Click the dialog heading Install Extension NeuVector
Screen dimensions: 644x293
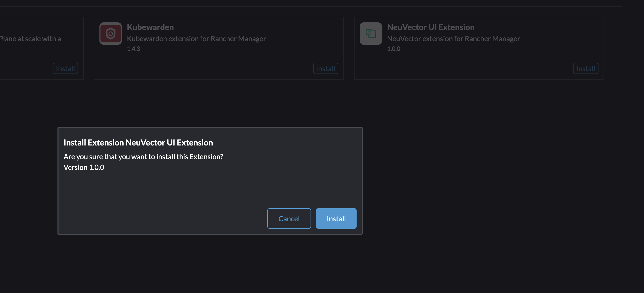pos(138,143)
